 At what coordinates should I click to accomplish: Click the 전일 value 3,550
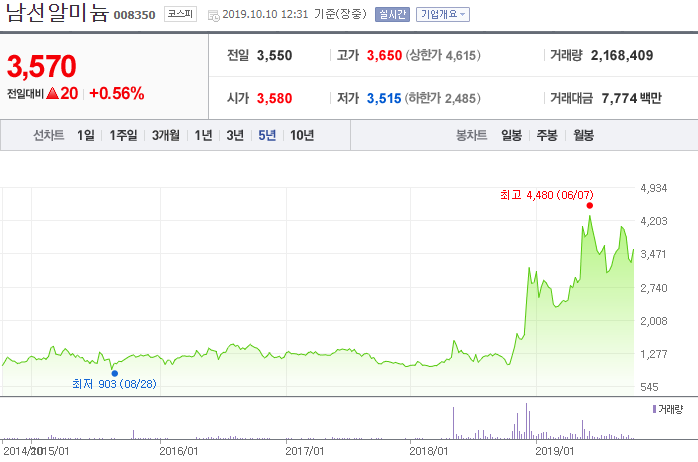tap(274, 56)
